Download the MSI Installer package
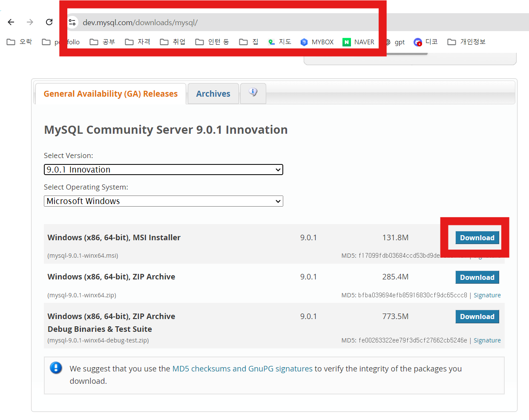The image size is (529, 420). (x=477, y=238)
